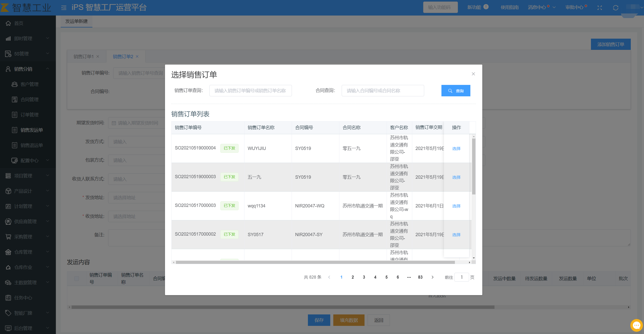
Task: Toggle the select-all checkbox in 发运内容 table
Action: click(77, 279)
